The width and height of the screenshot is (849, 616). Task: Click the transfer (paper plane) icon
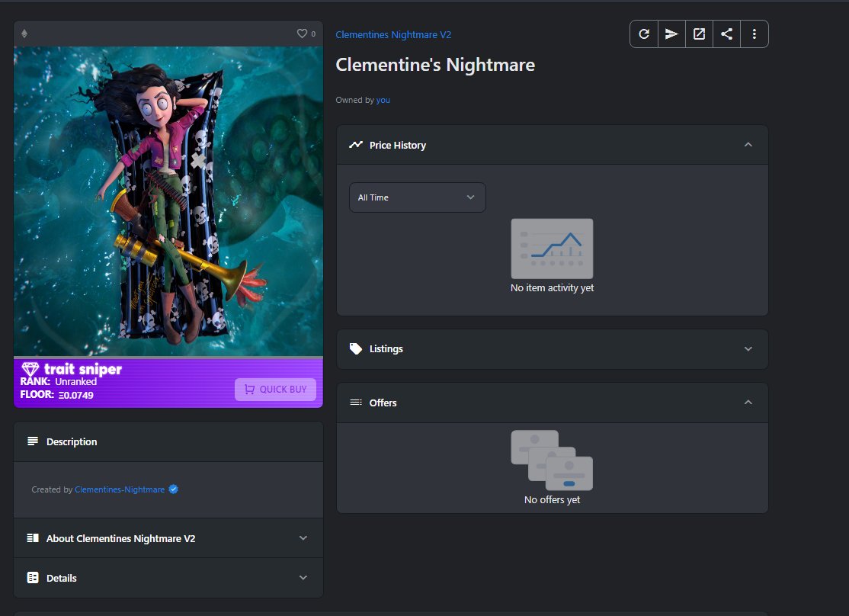671,34
